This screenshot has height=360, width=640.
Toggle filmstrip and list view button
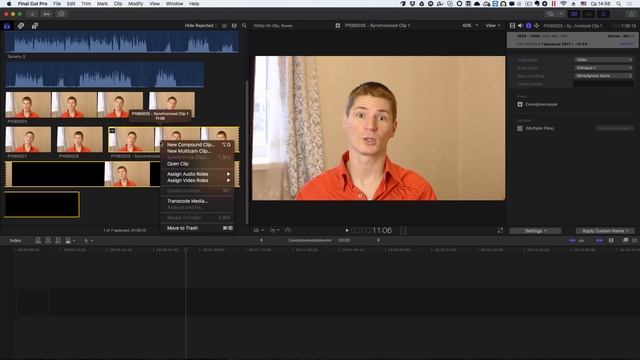click(x=224, y=26)
